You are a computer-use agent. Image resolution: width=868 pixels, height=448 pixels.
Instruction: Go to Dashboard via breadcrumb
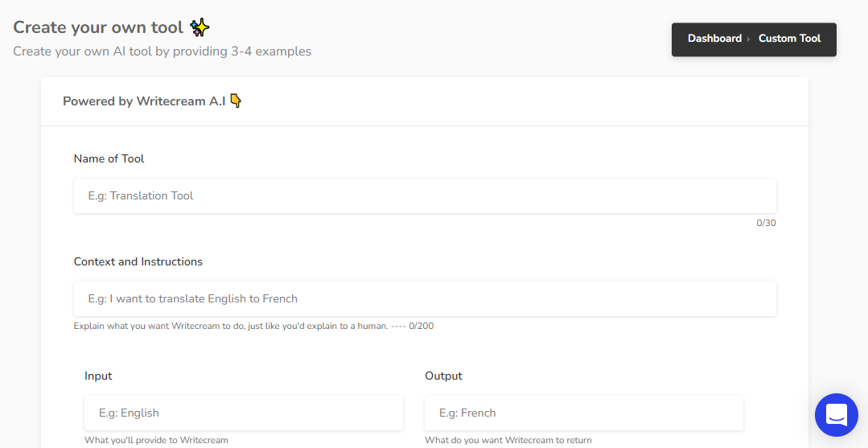pyautogui.click(x=714, y=39)
